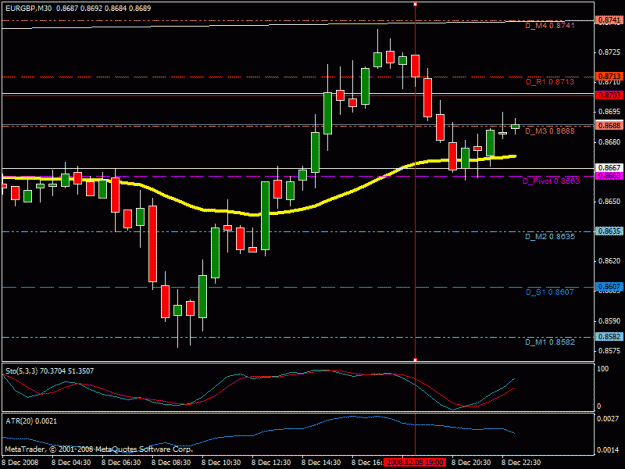The height and width of the screenshot is (469, 625).
Task: Click the 0.8582 price axis tag
Action: click(x=609, y=337)
